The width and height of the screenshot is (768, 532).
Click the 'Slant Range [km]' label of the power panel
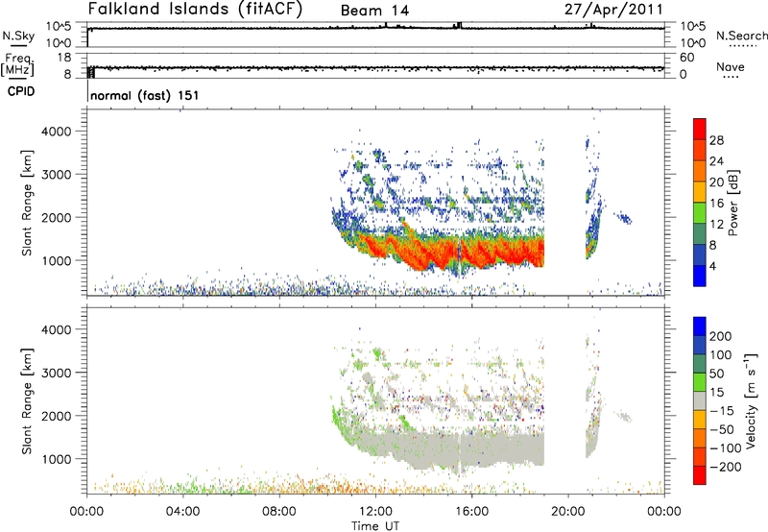(x=27, y=203)
